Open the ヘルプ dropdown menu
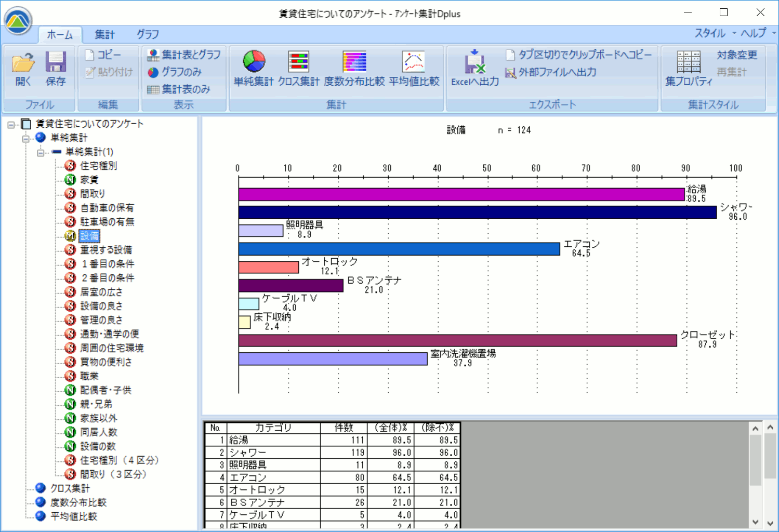Screen dimensions: 779x532 [x=758, y=33]
